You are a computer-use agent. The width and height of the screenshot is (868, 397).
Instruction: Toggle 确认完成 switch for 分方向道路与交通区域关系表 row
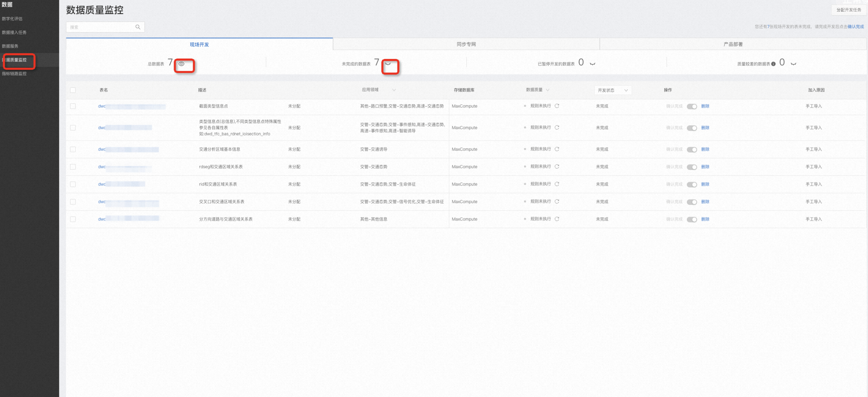692,220
